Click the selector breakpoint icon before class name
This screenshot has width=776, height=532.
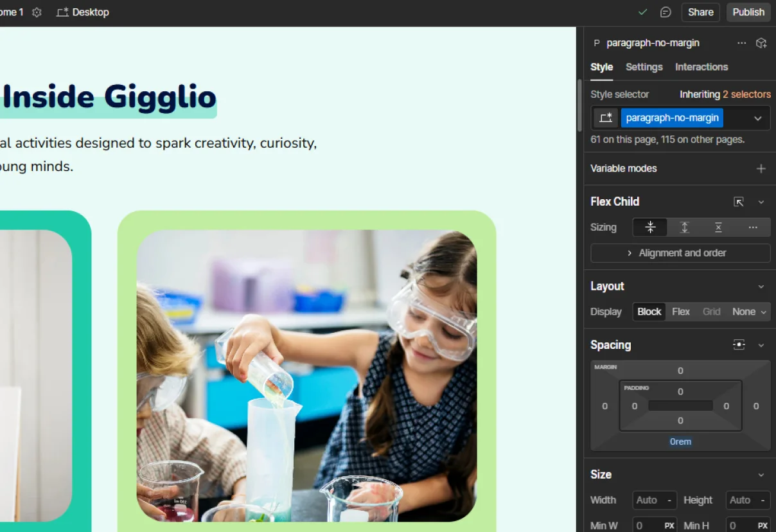click(x=605, y=118)
